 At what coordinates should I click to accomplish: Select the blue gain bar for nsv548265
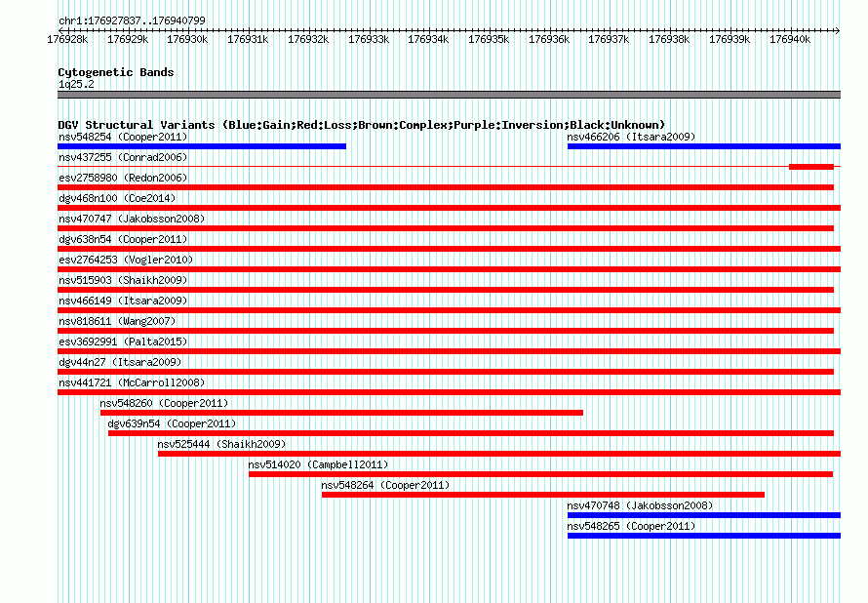tap(703, 536)
